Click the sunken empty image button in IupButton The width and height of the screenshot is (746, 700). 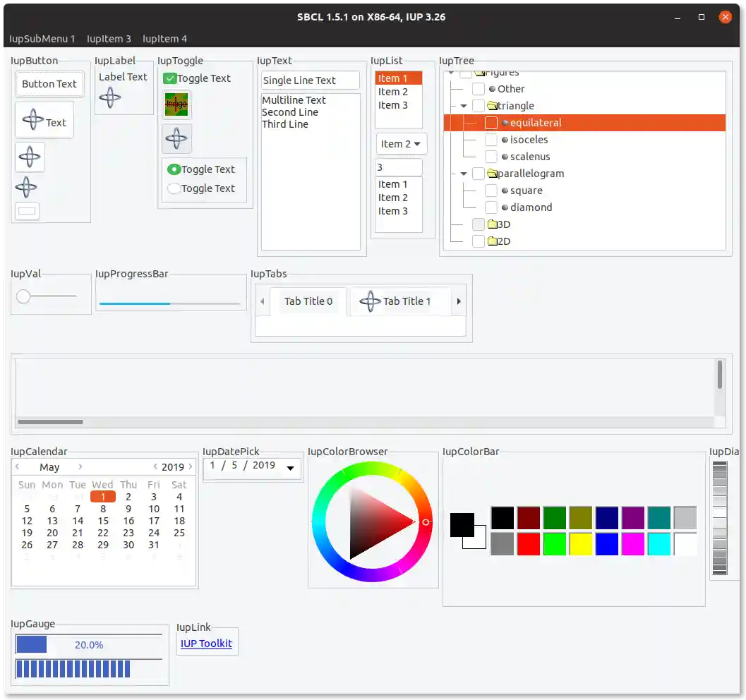27,210
